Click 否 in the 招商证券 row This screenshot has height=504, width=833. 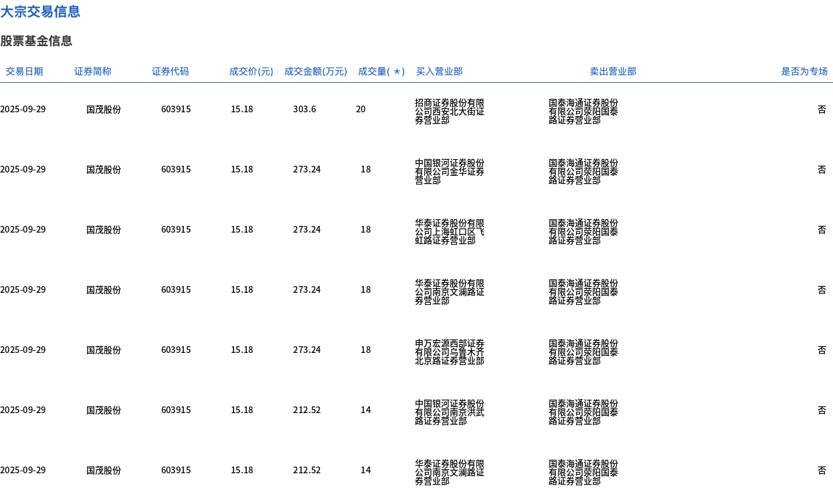pos(822,109)
